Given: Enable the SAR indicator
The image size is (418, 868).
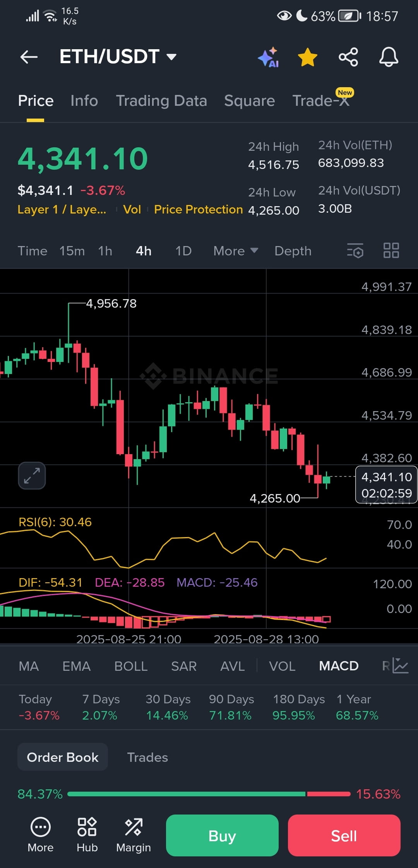Looking at the screenshot, I should pos(184,666).
